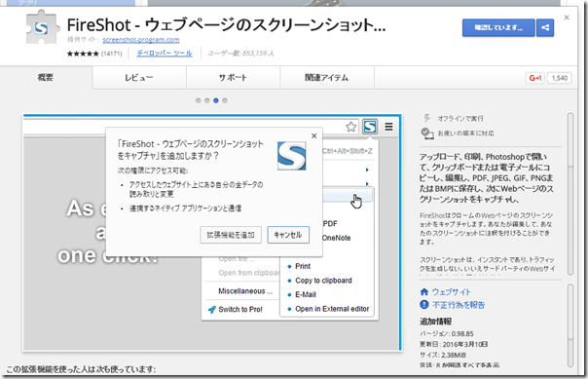Choose the PDF menu entry
This screenshot has width=588, height=379.
pyautogui.click(x=330, y=224)
